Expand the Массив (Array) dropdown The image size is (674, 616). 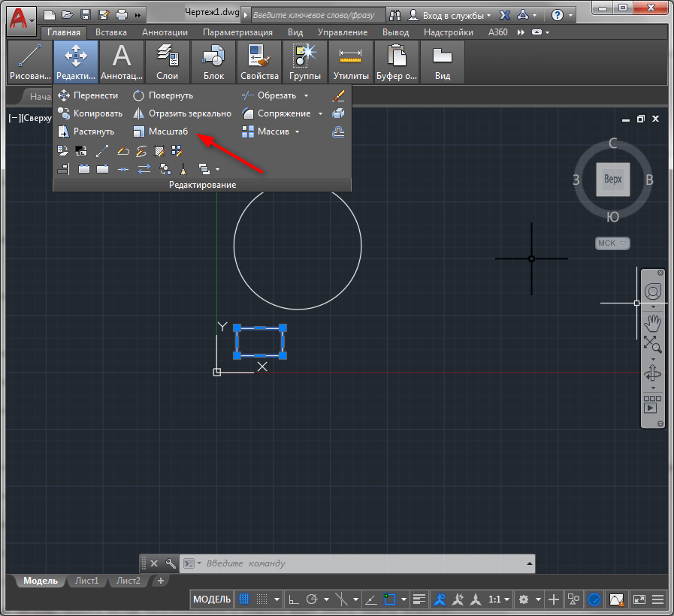tap(297, 131)
